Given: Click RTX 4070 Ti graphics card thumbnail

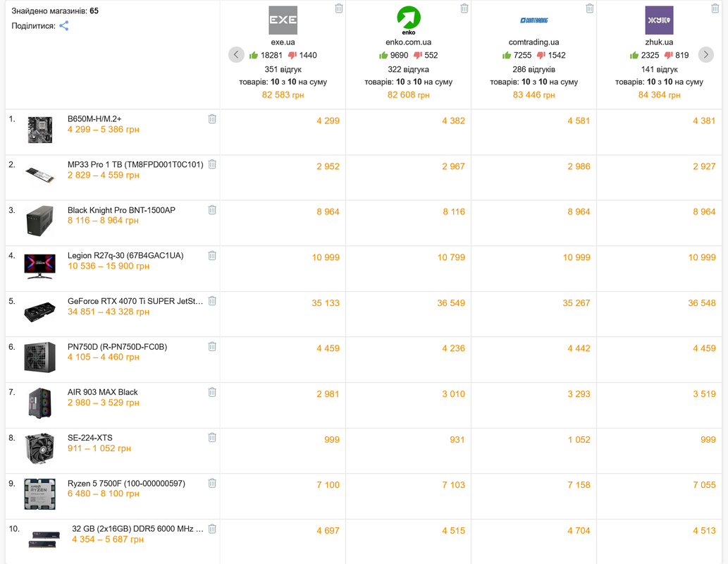Looking at the screenshot, I should point(40,312).
